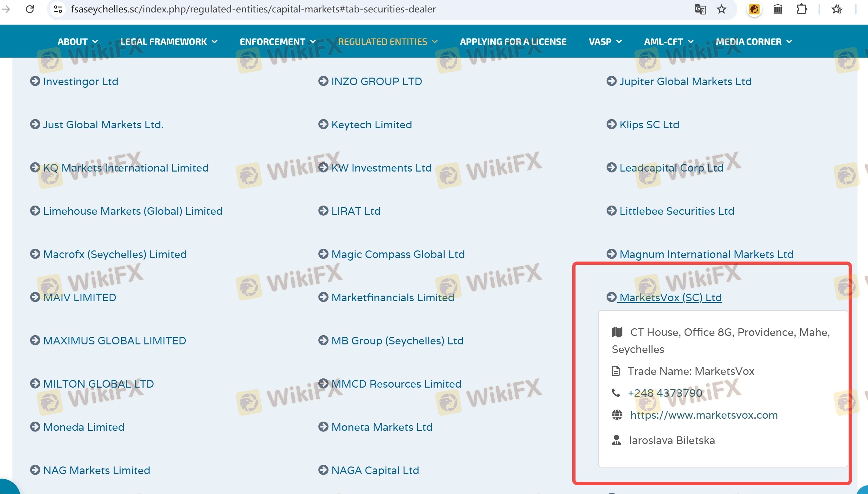868x494 pixels.
Task: Click the arrow icon beside Investingor Ltd
Action: (x=35, y=82)
